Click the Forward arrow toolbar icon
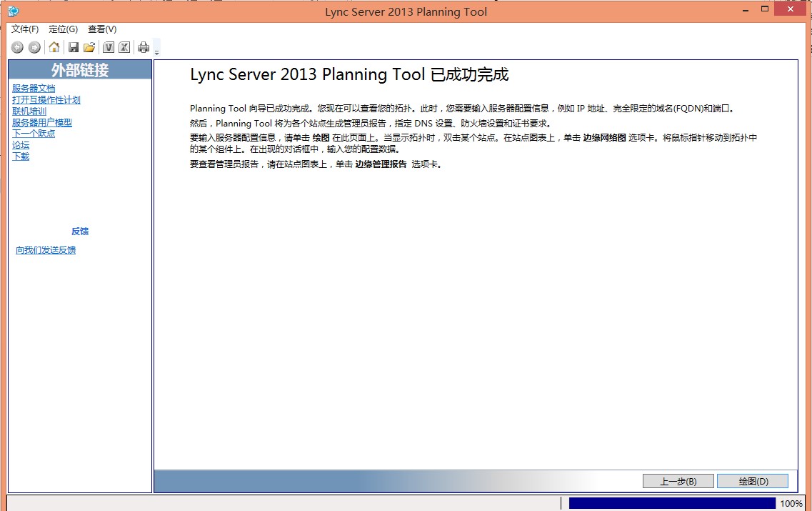 pyautogui.click(x=34, y=48)
